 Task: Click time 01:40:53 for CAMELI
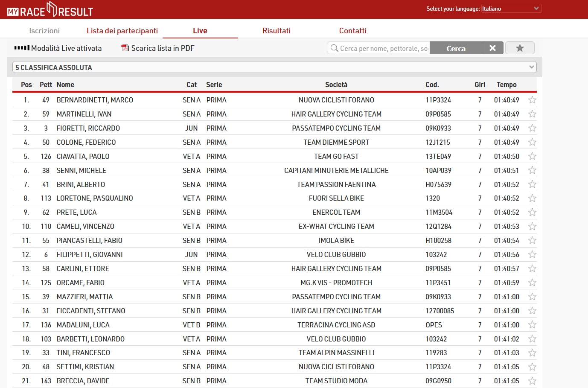click(x=506, y=226)
